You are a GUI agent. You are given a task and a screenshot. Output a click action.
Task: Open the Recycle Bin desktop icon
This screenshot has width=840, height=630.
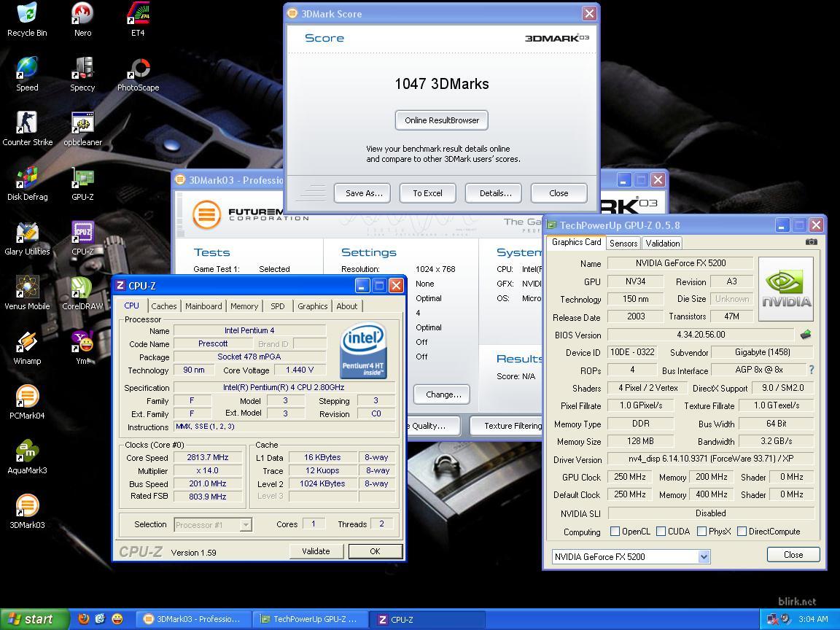(x=27, y=20)
